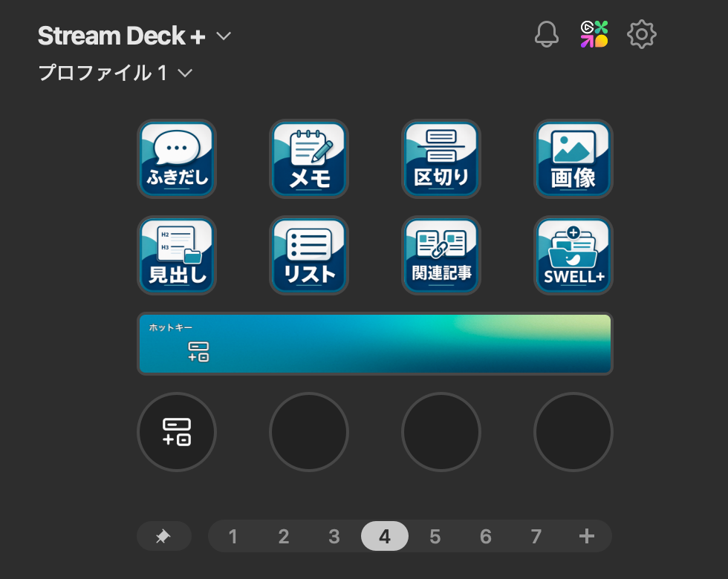Select the first dial with hotkey icon
The height and width of the screenshot is (579, 728).
[x=177, y=432]
